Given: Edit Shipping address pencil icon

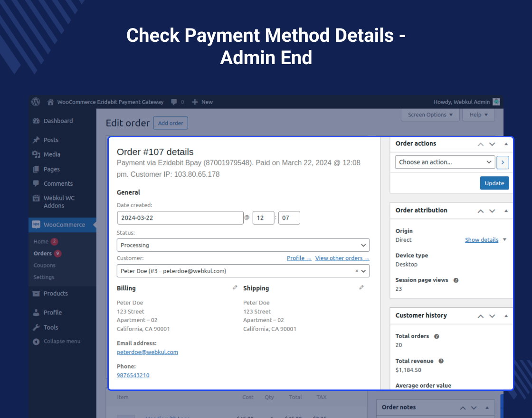Looking at the screenshot, I should (x=361, y=287).
